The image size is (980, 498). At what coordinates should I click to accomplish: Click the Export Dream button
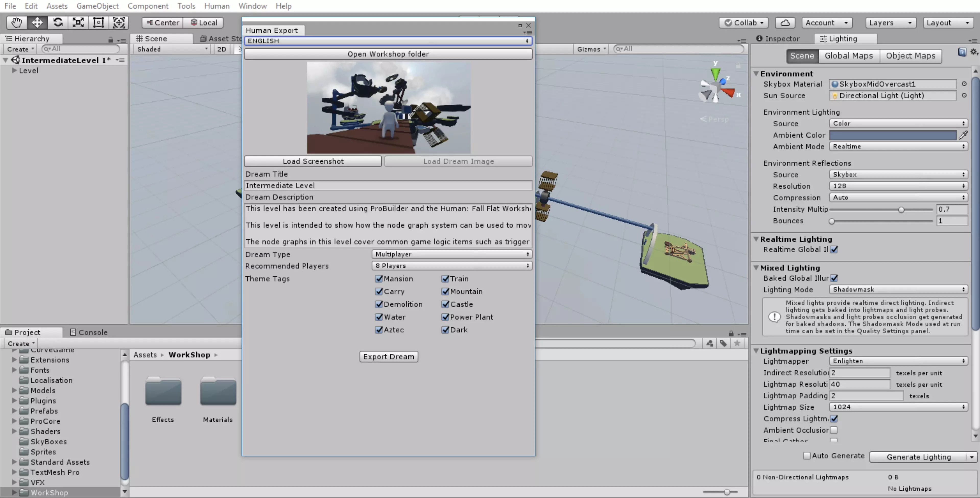tap(388, 357)
